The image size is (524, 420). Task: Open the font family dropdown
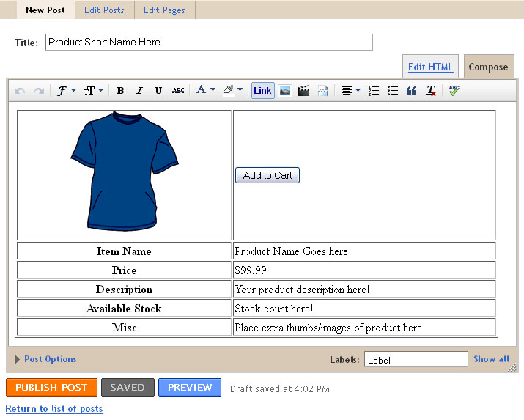pyautogui.click(x=66, y=91)
